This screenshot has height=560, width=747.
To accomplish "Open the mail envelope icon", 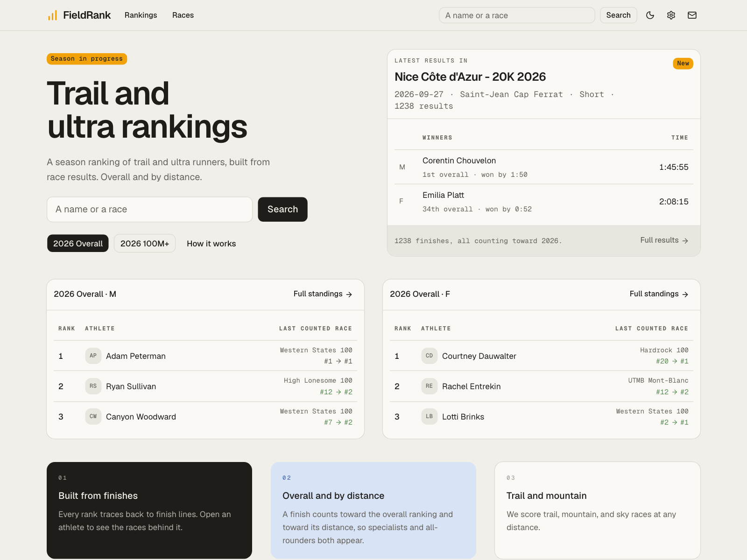I will click(x=692, y=15).
